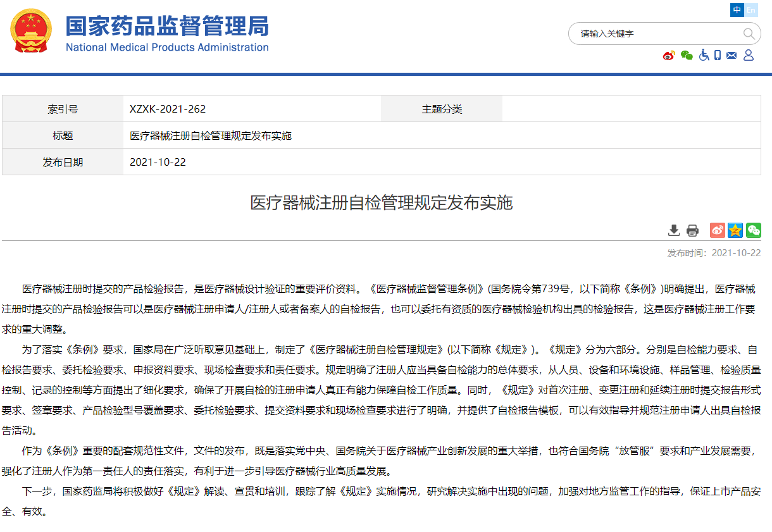
Task: Click the 国家药品监督管理局 site title
Action: point(168,27)
